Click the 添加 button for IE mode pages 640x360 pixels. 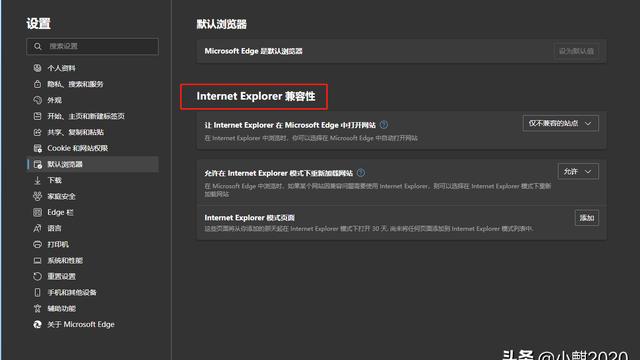587,218
